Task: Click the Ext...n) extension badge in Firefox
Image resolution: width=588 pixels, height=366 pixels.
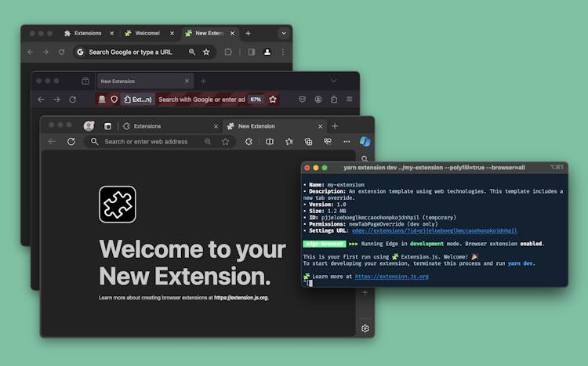Action: (138, 100)
